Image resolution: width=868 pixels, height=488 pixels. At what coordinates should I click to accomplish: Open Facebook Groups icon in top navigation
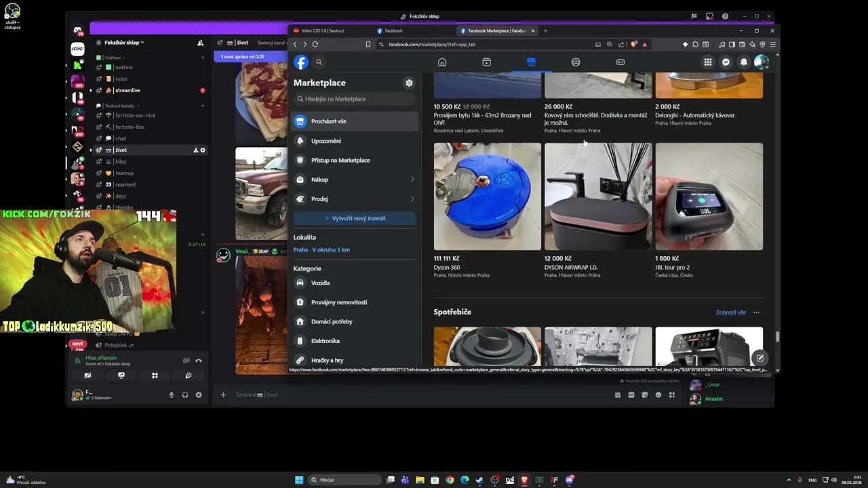(576, 62)
